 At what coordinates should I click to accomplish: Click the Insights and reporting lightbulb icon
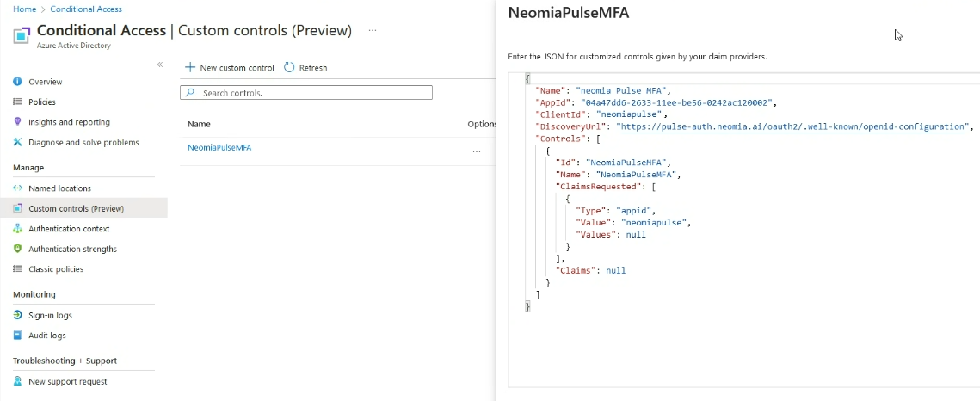coord(17,122)
